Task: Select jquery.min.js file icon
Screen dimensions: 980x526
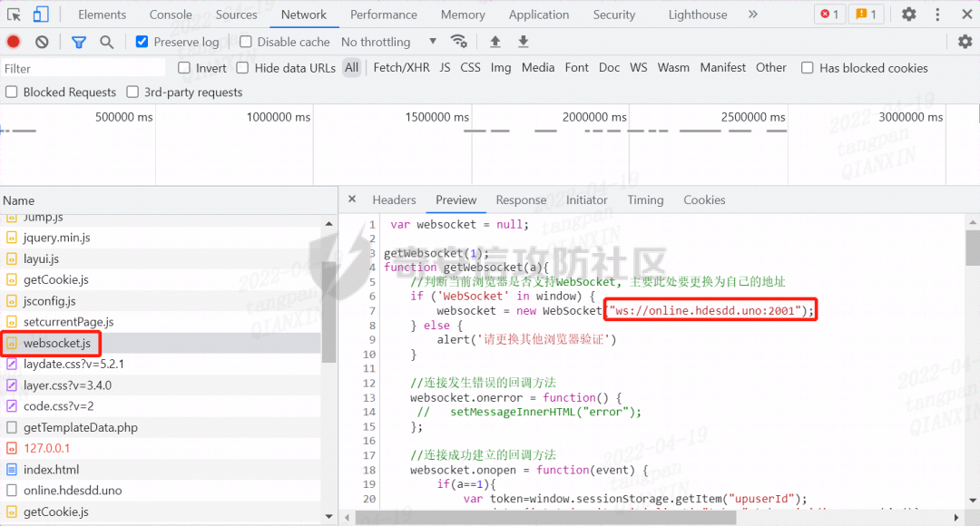Action: pos(11,238)
